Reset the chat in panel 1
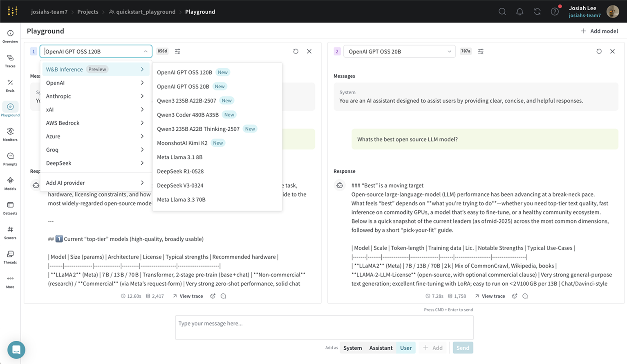Viewport: 627px width, 364px height. point(296,51)
